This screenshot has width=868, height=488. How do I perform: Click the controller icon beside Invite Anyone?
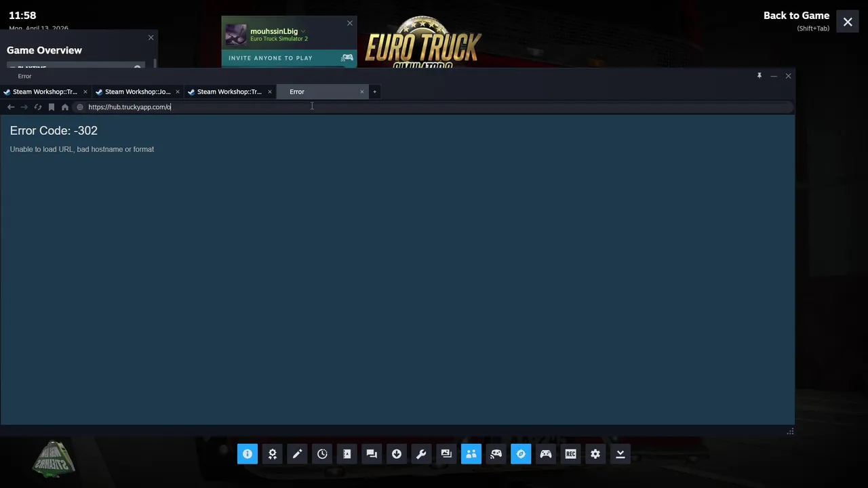coord(347,58)
